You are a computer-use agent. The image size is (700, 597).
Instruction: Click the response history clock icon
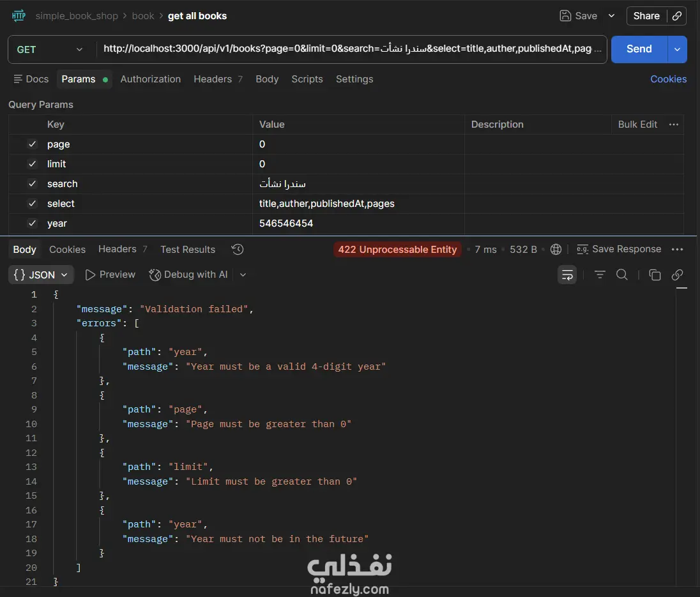238,250
